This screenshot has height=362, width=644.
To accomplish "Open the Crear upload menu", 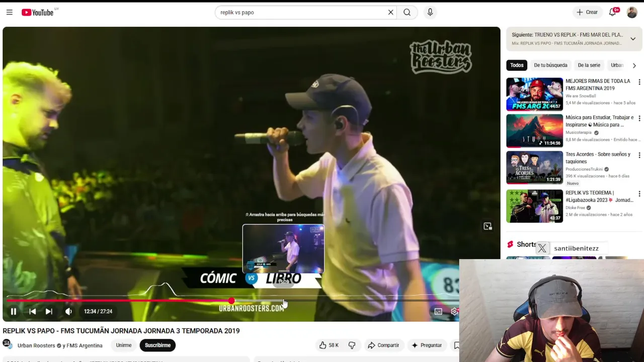I will pyautogui.click(x=587, y=12).
